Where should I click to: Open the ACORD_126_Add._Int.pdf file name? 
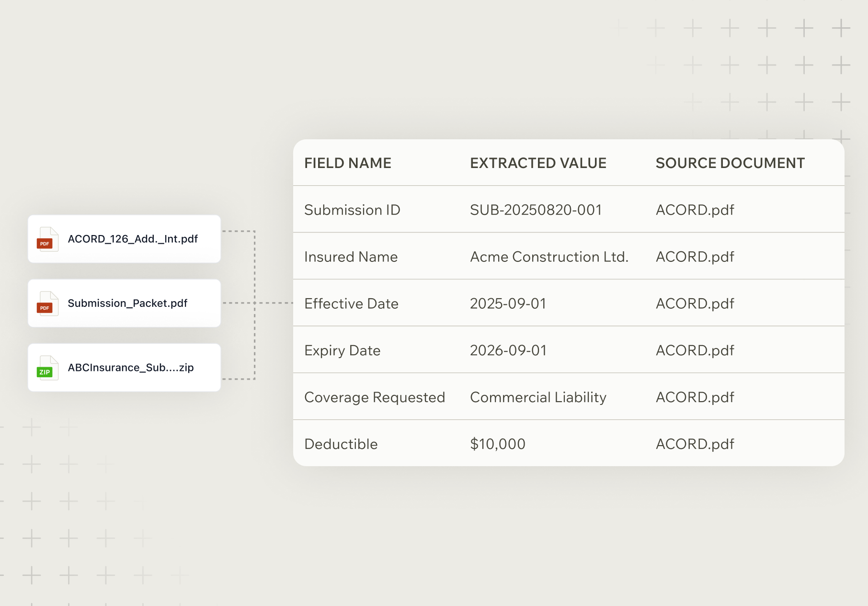(133, 239)
